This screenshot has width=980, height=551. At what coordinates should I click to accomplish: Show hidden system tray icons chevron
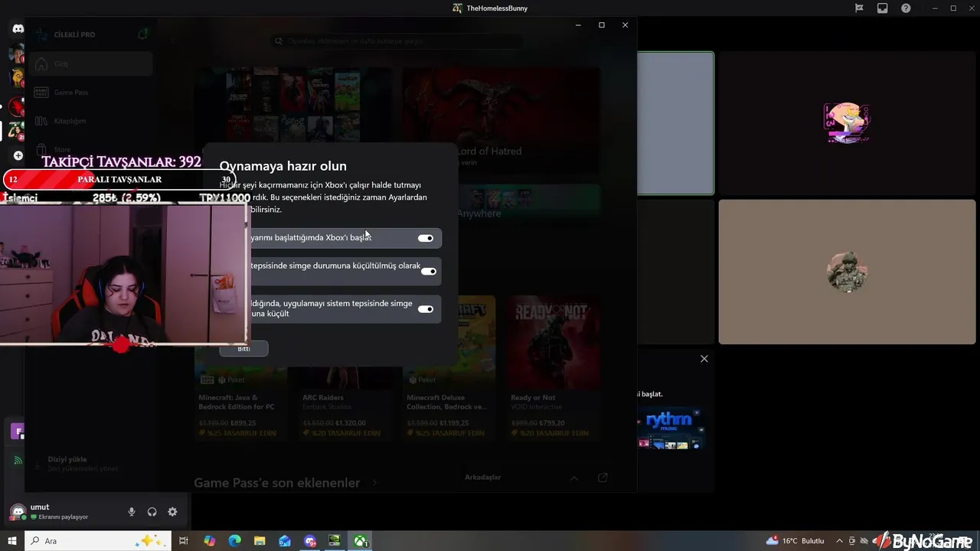[839, 541]
